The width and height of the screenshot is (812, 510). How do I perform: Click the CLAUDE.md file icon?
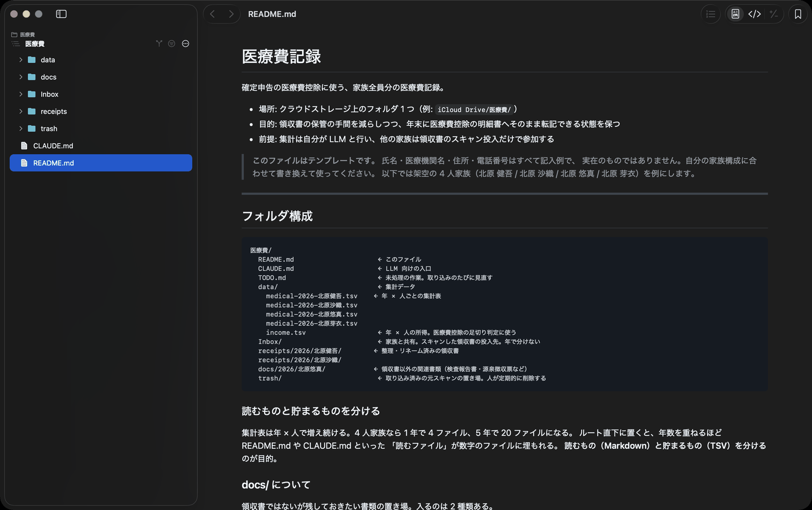point(24,146)
